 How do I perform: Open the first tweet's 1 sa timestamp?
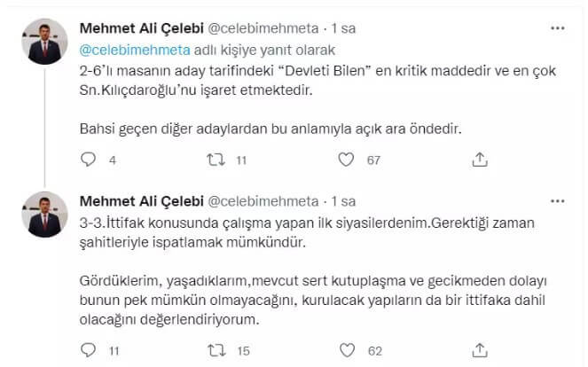click(x=342, y=29)
